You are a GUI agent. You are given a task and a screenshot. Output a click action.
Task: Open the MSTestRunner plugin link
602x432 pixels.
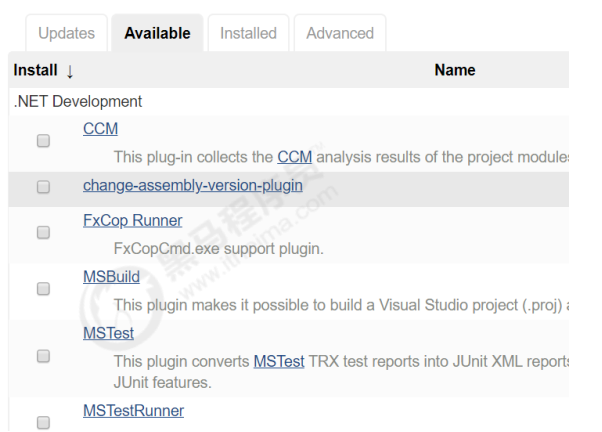[133, 411]
